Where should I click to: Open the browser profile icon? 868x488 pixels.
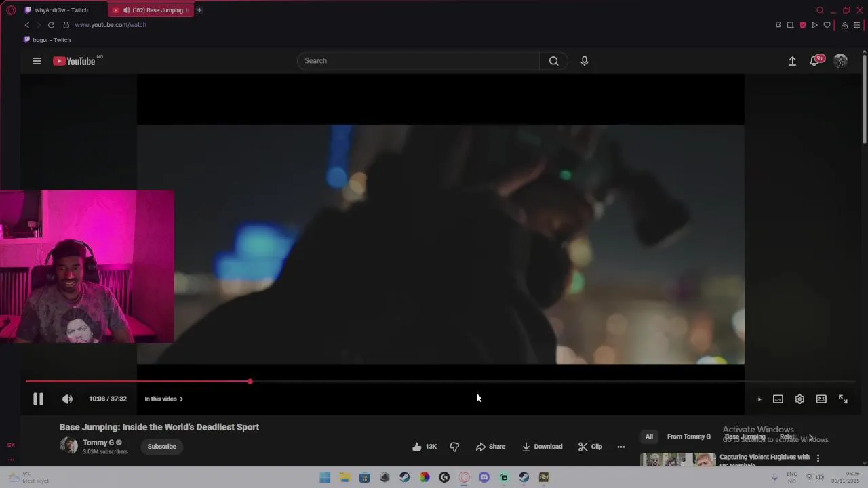844,25
